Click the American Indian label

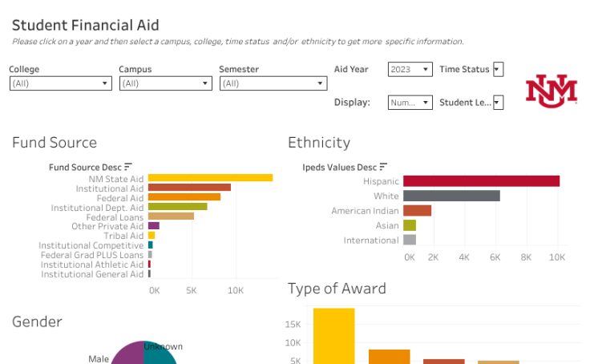pos(365,211)
